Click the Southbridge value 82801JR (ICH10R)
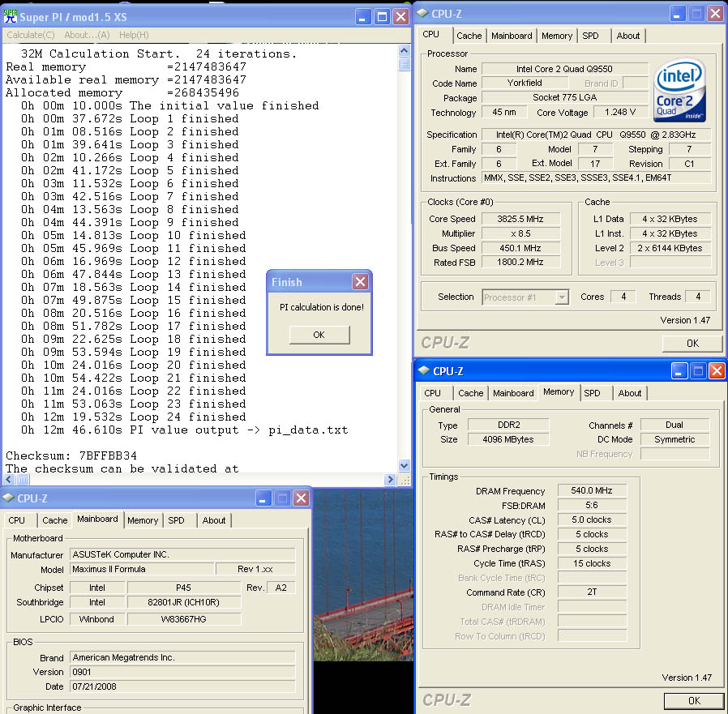 [x=184, y=602]
